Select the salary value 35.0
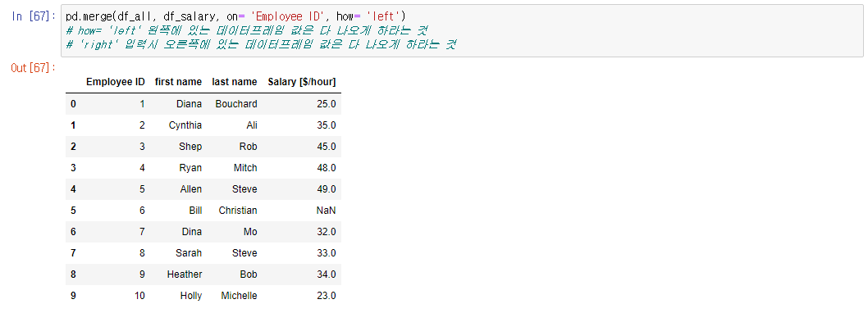The width and height of the screenshot is (868, 313). pos(326,125)
